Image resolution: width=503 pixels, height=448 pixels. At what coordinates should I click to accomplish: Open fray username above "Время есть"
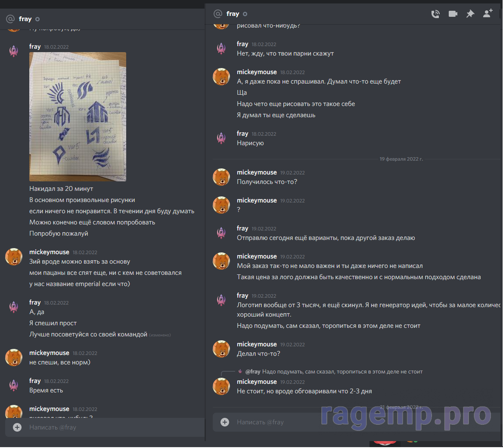[35, 381]
